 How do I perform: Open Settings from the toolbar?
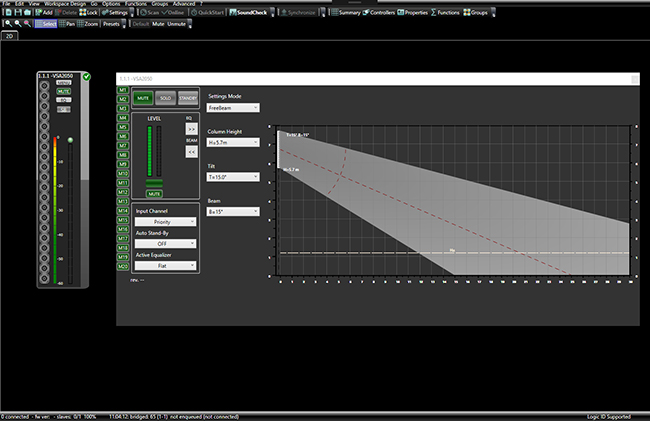tap(115, 12)
